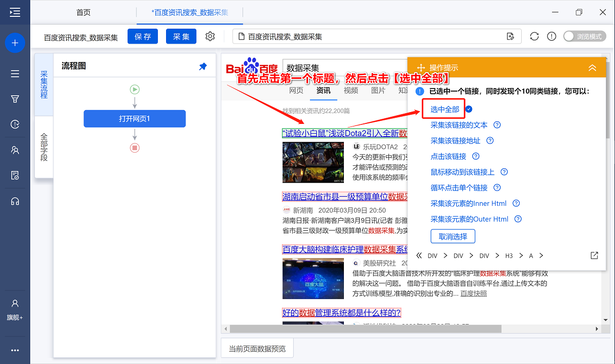
Task: Click the 打开网页1 flowchart step
Action: click(x=135, y=119)
